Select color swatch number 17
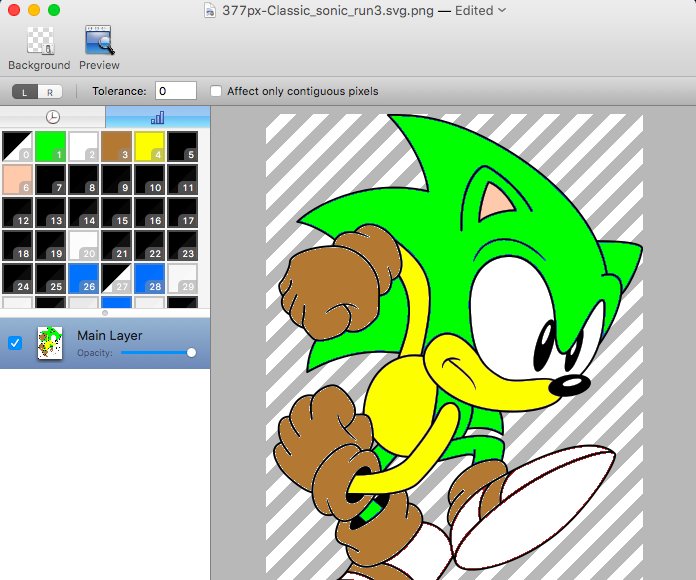 coord(182,212)
